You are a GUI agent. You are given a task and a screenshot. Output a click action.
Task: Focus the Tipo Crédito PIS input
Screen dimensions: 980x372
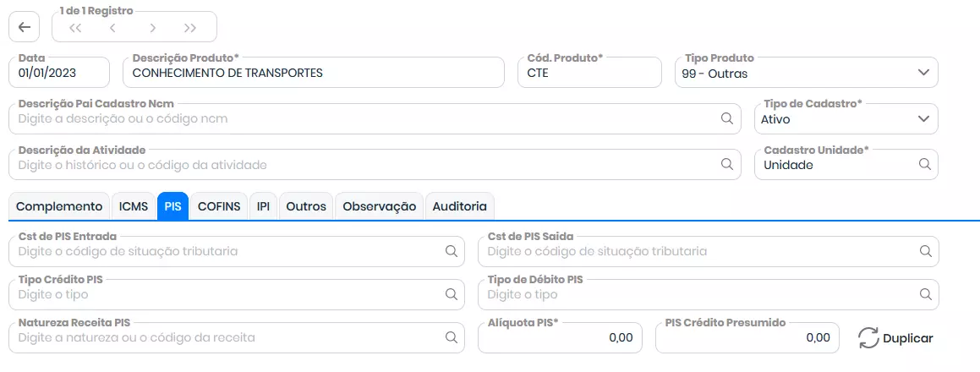[237, 294]
